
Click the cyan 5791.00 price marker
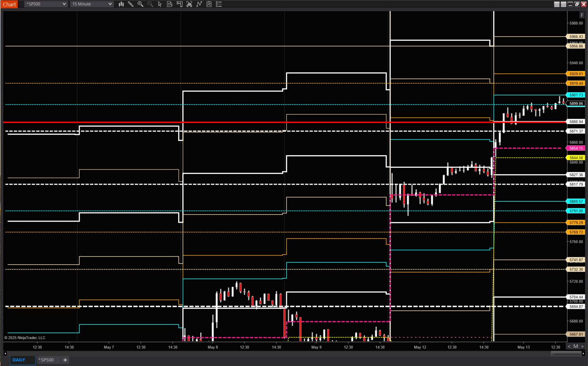click(576, 211)
